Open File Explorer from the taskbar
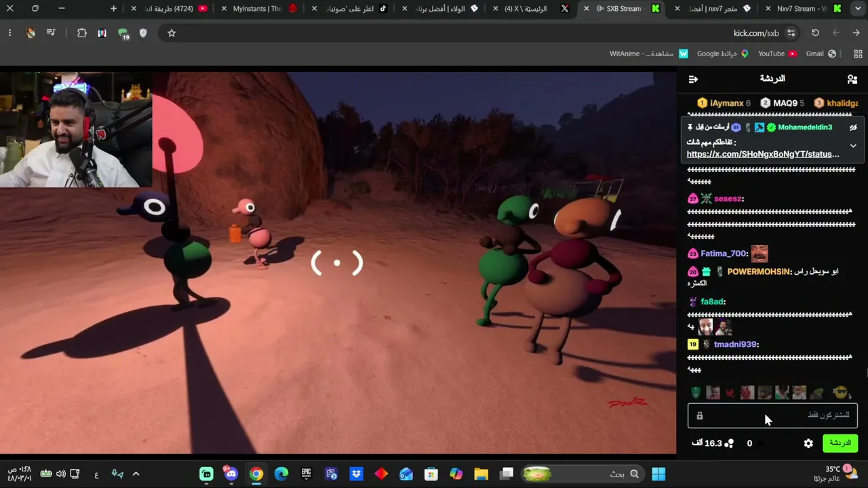The width and height of the screenshot is (868, 488). (481, 474)
